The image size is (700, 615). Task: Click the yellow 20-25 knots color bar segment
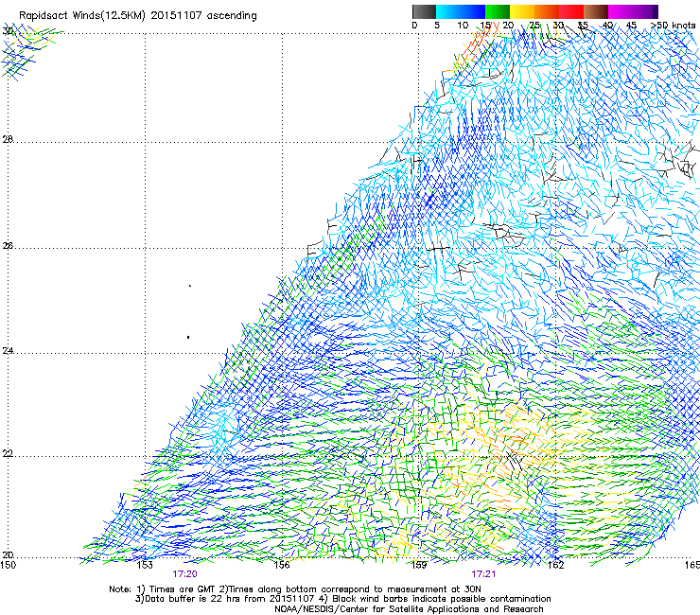522,11
